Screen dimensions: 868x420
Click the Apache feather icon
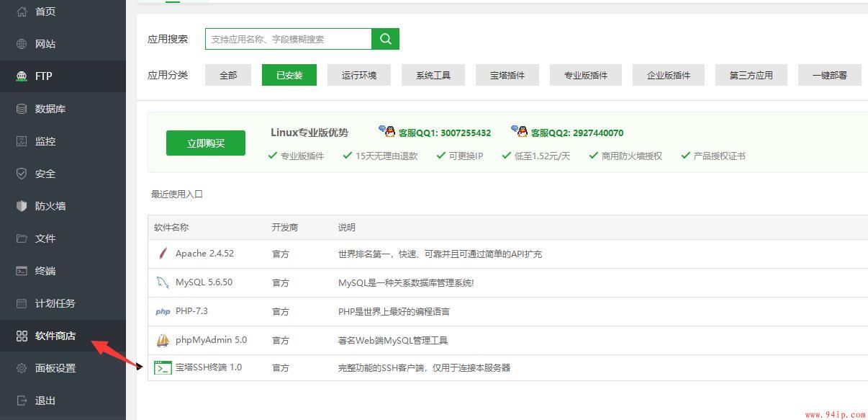coord(163,254)
